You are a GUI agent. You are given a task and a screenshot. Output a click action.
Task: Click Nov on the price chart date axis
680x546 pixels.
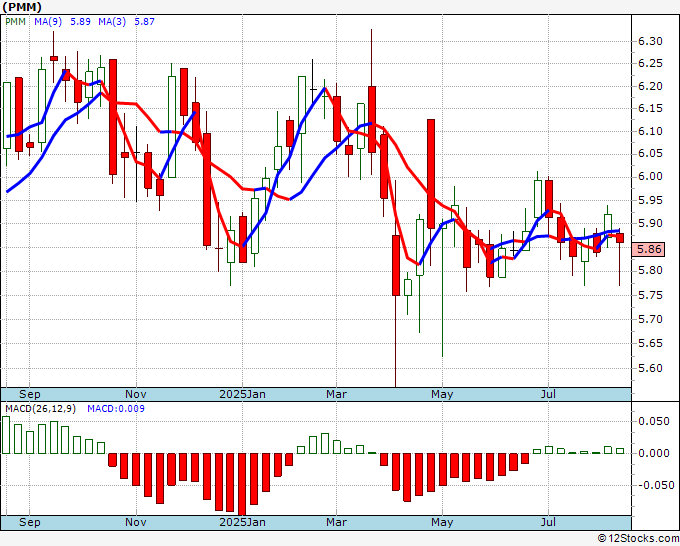point(136,394)
